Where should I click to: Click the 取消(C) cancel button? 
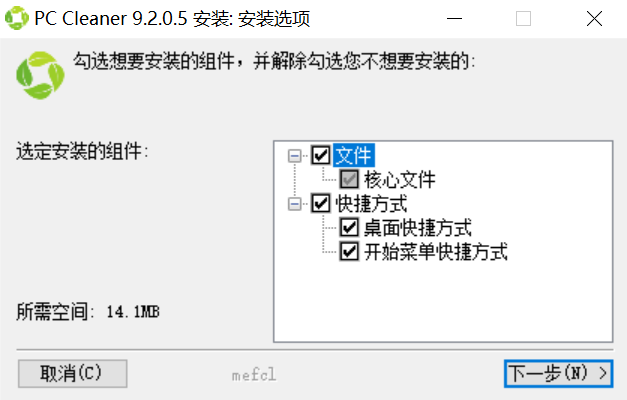point(72,374)
